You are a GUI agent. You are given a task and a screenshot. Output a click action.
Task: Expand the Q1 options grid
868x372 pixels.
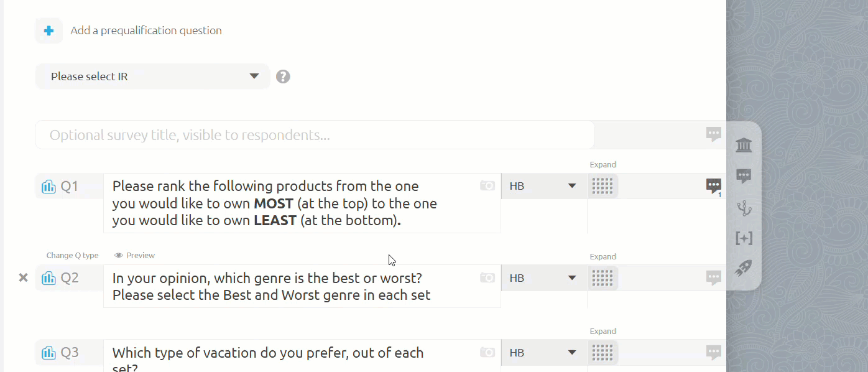(x=603, y=186)
